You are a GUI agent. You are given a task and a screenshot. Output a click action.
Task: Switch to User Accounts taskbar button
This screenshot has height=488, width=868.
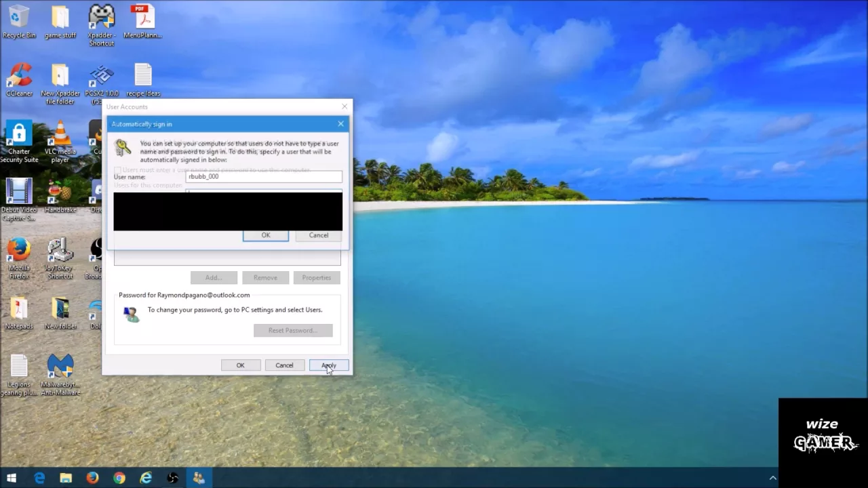pyautogui.click(x=199, y=478)
